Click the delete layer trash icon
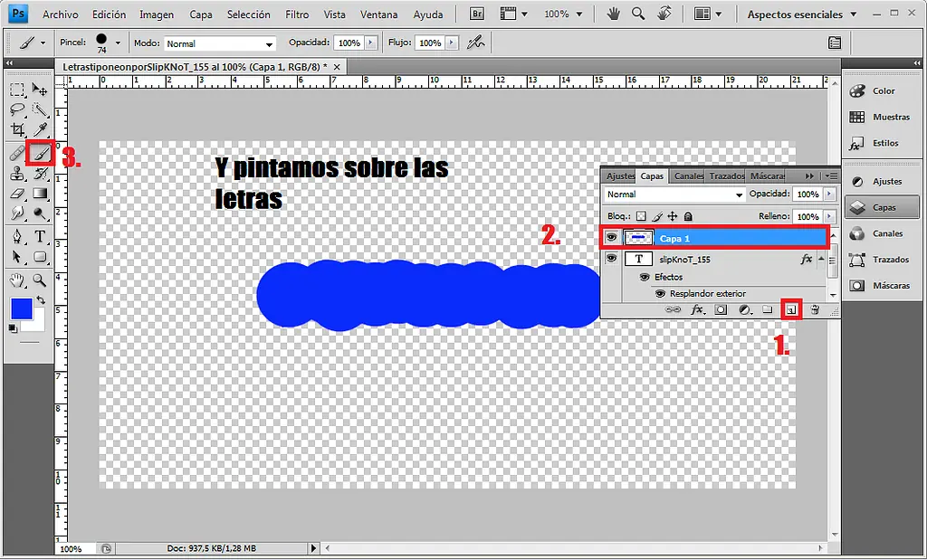This screenshot has height=560, width=927. click(814, 309)
